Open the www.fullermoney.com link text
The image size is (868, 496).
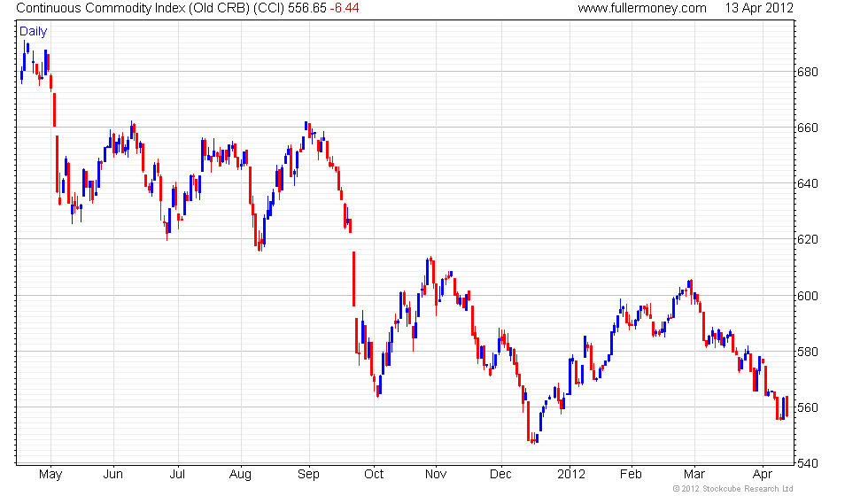[642, 8]
